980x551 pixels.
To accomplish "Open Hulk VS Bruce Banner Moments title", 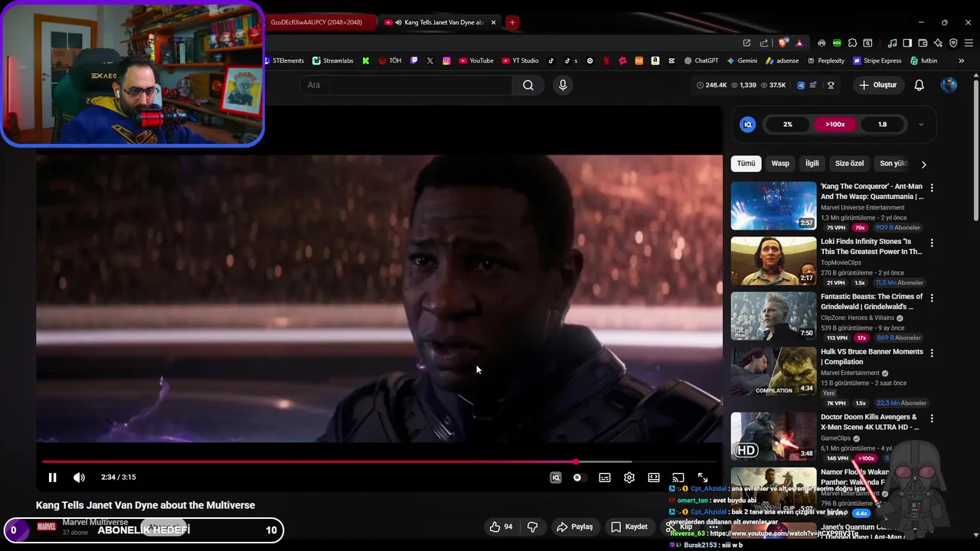I will click(x=871, y=357).
